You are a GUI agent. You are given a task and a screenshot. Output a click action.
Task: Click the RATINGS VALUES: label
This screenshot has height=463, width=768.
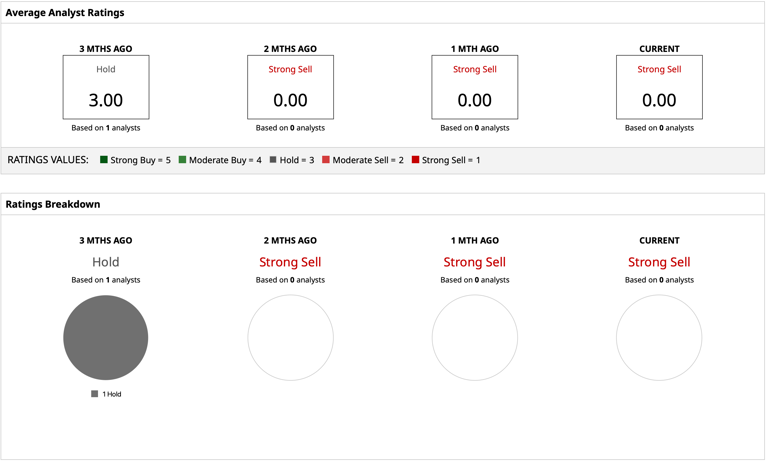(x=48, y=160)
